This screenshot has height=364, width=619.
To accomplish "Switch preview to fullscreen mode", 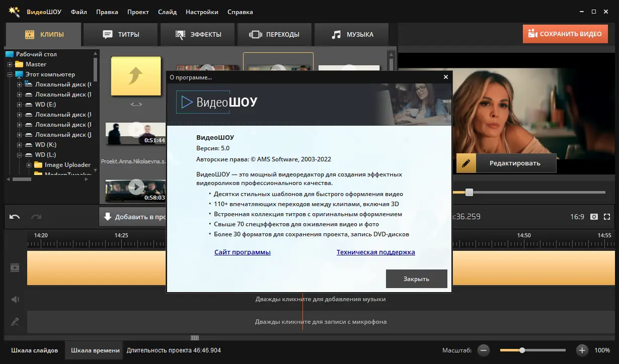I will (x=607, y=217).
